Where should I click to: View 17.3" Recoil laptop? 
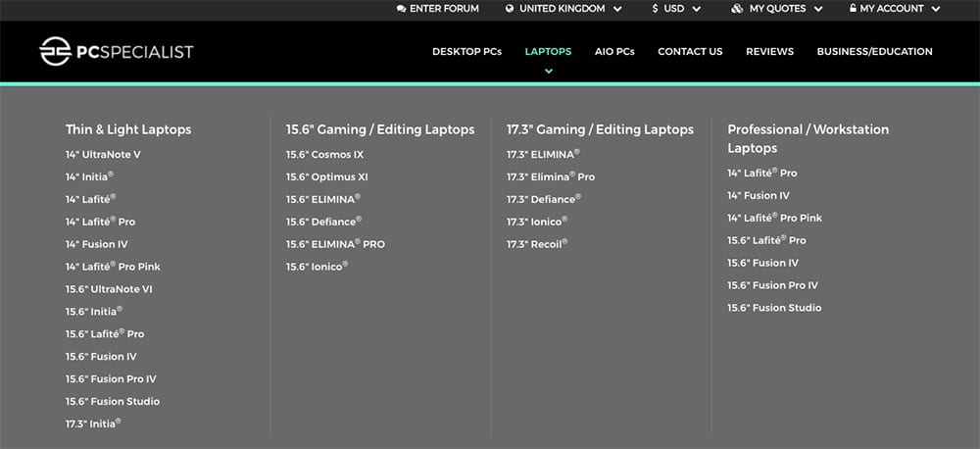coord(537,244)
